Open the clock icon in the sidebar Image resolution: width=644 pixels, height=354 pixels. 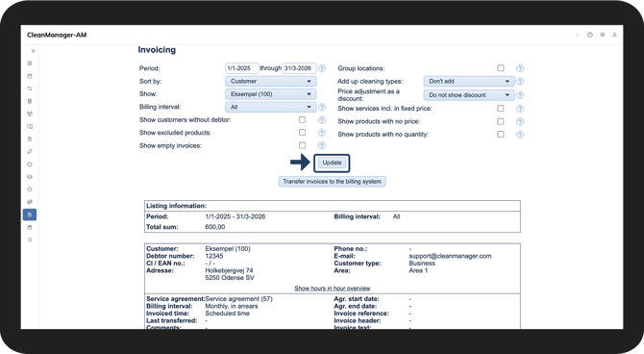coord(30,190)
